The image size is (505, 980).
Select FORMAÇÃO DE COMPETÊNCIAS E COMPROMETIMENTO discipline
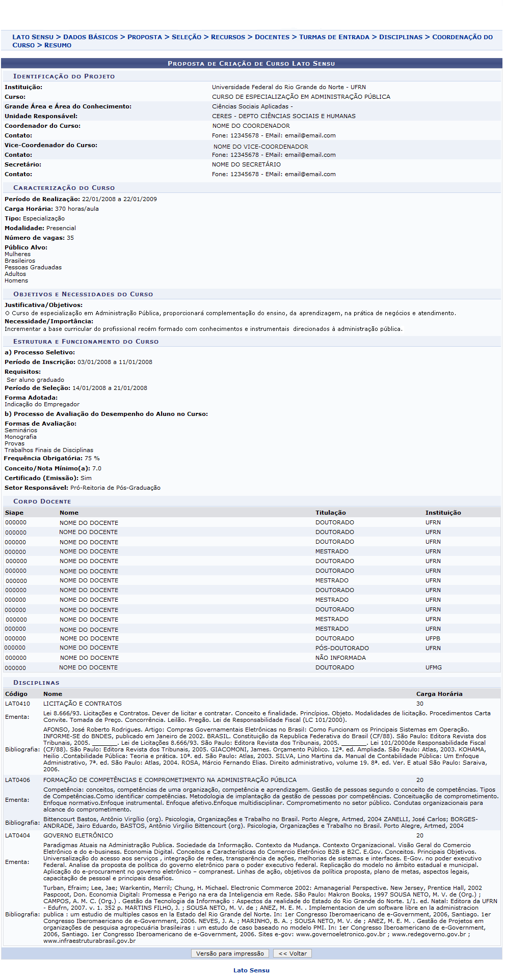pyautogui.click(x=170, y=780)
